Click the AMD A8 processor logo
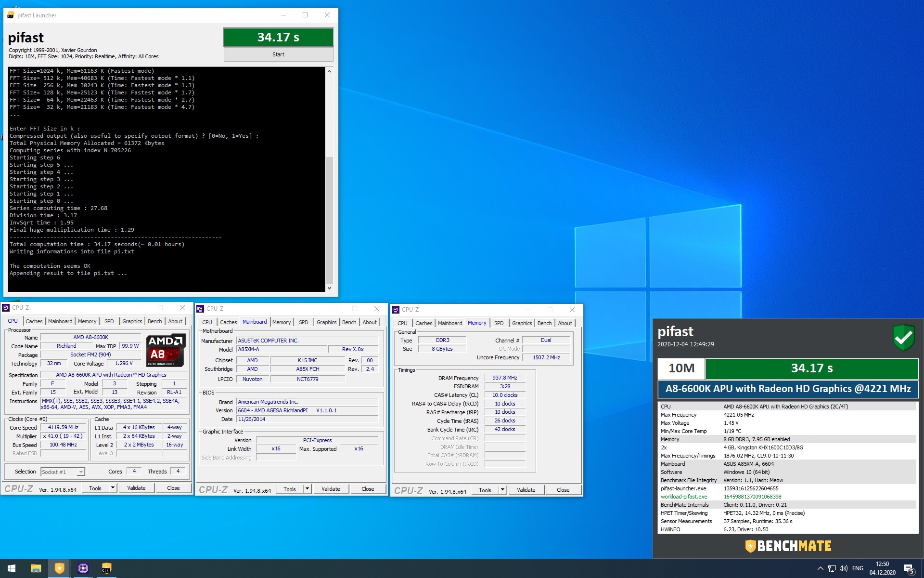This screenshot has width=924, height=578. pos(166,350)
